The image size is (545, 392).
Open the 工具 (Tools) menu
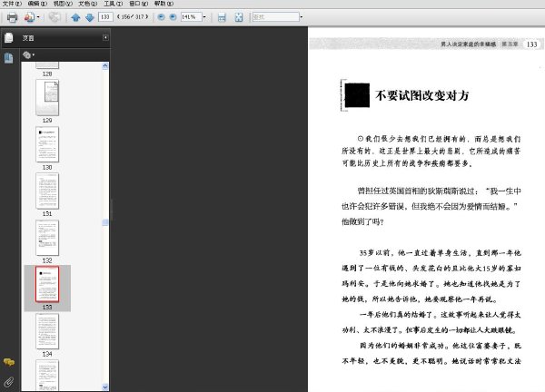[x=114, y=4]
